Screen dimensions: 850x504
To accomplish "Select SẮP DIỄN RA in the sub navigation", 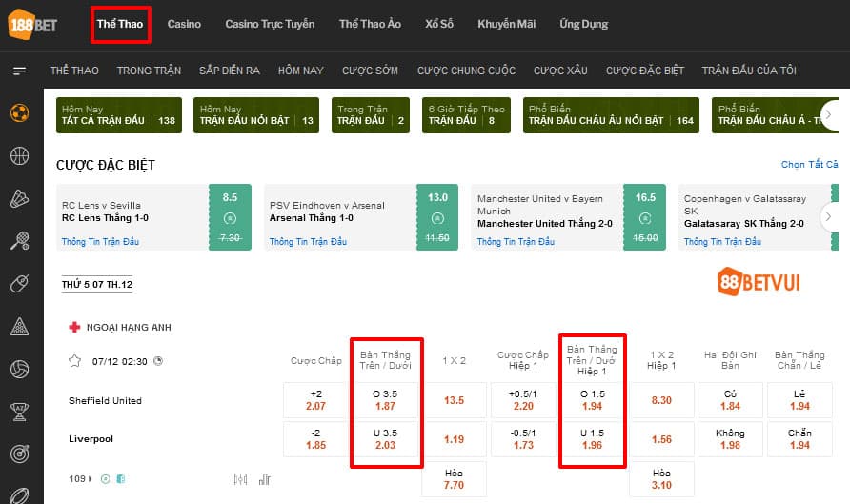I will pos(230,71).
